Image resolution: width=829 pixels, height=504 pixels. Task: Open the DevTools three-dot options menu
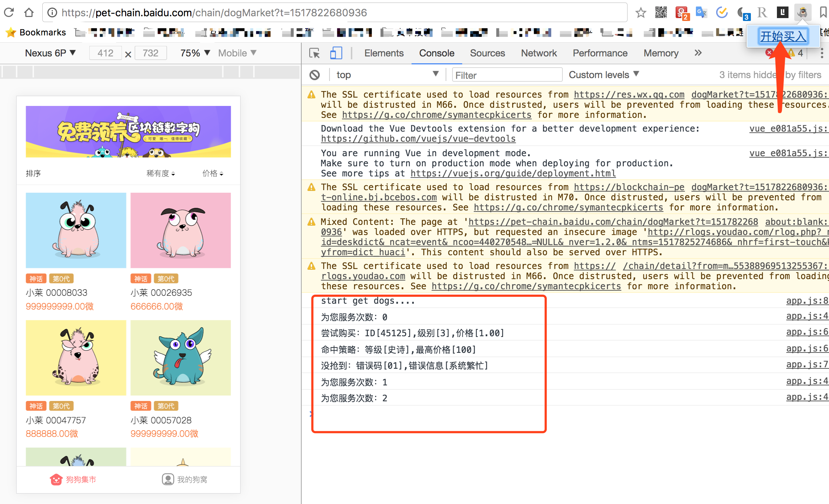(x=822, y=53)
